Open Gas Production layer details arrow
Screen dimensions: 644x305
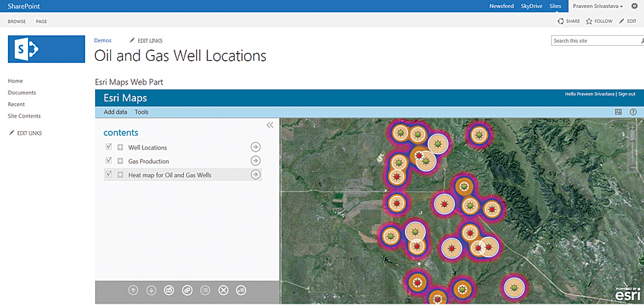(255, 160)
